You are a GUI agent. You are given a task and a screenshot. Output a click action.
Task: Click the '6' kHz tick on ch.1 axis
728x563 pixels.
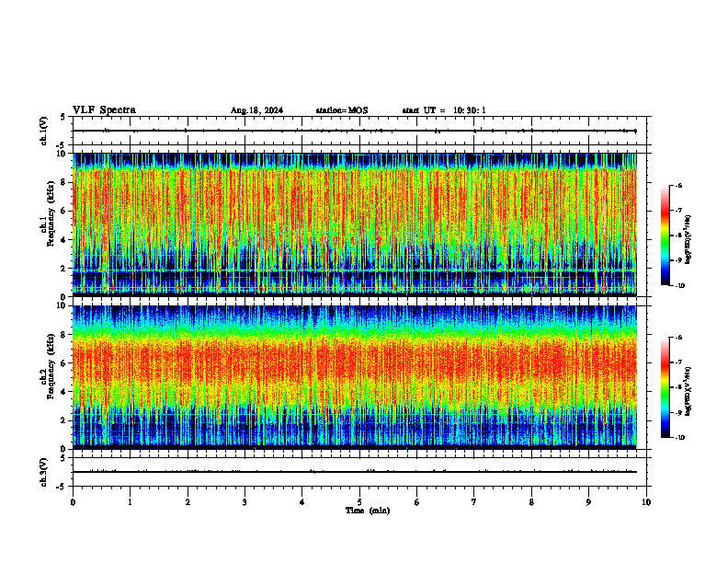(64, 211)
